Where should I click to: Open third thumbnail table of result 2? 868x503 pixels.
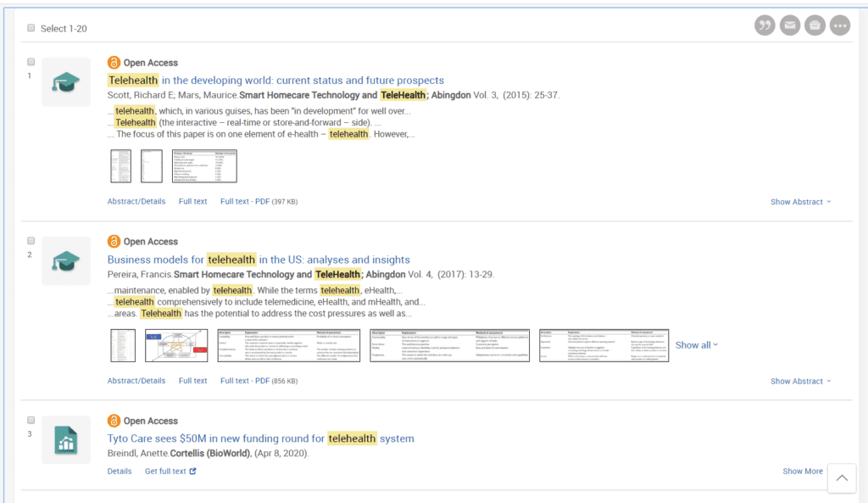pyautogui.click(x=289, y=346)
